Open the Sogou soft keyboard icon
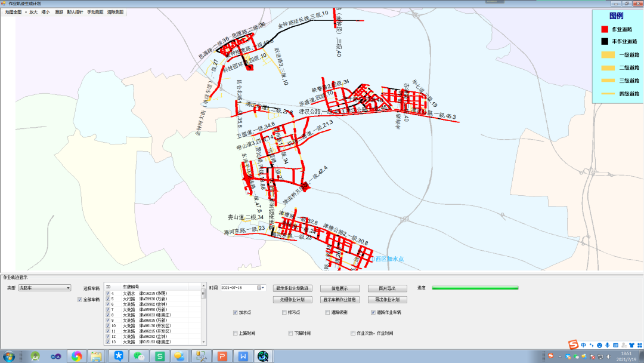This screenshot has height=363, width=644. click(x=615, y=345)
